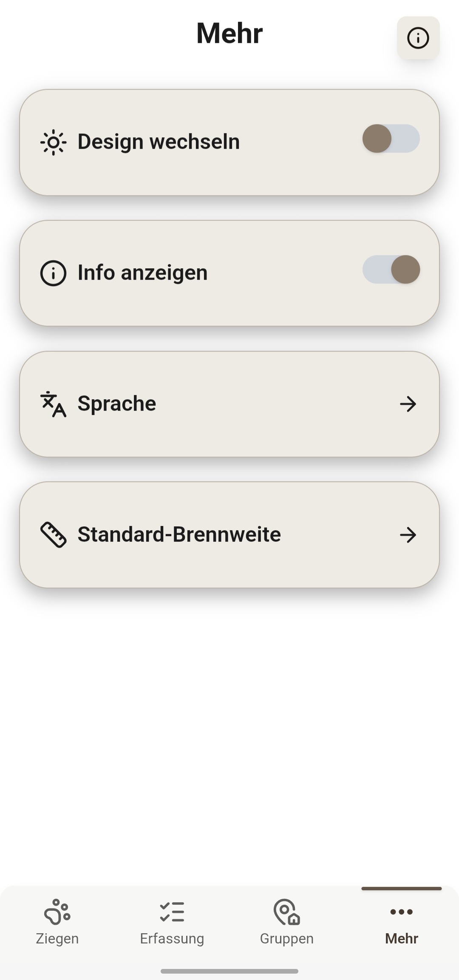
Task: Select the Sprache settings label
Action: (x=117, y=403)
